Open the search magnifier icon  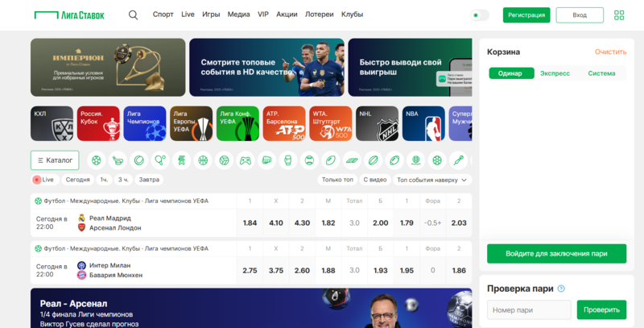(133, 15)
